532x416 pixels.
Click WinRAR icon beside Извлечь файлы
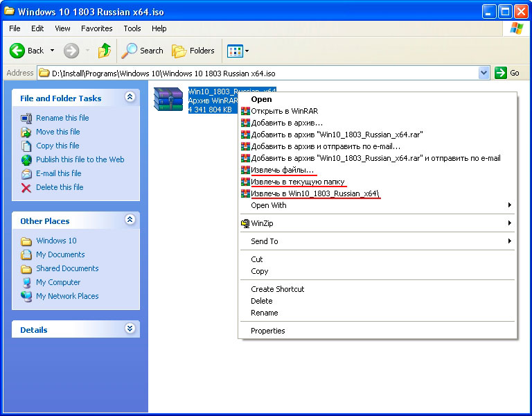pos(245,170)
